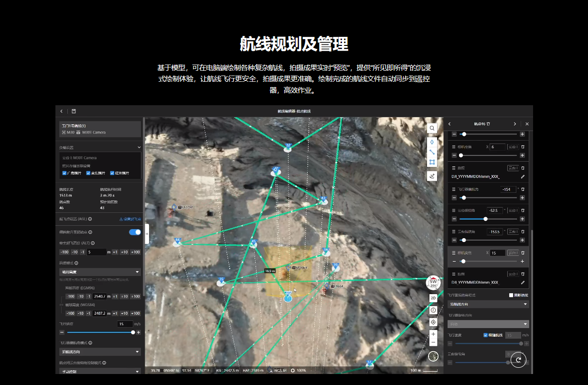Click the left-panel flight speed slider track

100,332
